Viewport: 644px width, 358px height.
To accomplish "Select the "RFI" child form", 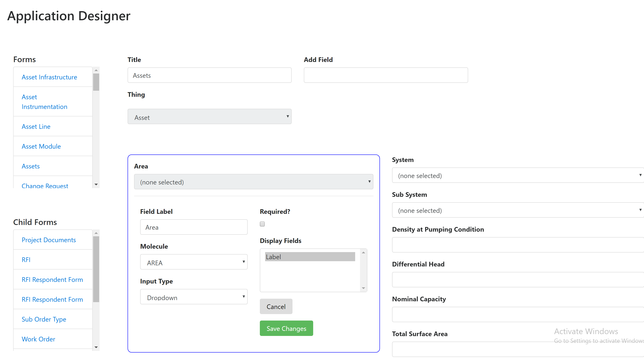I will click(26, 260).
